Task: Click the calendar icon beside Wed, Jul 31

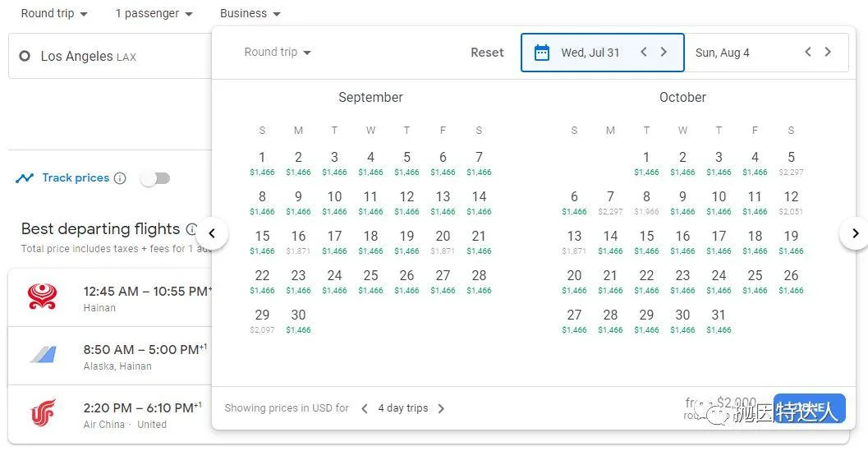Action: [x=541, y=53]
